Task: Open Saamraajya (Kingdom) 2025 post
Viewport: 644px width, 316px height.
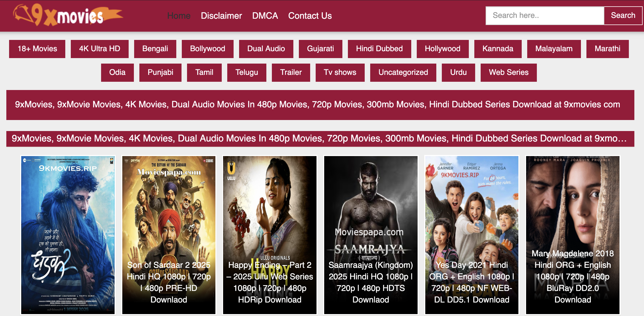Action: 371,235
